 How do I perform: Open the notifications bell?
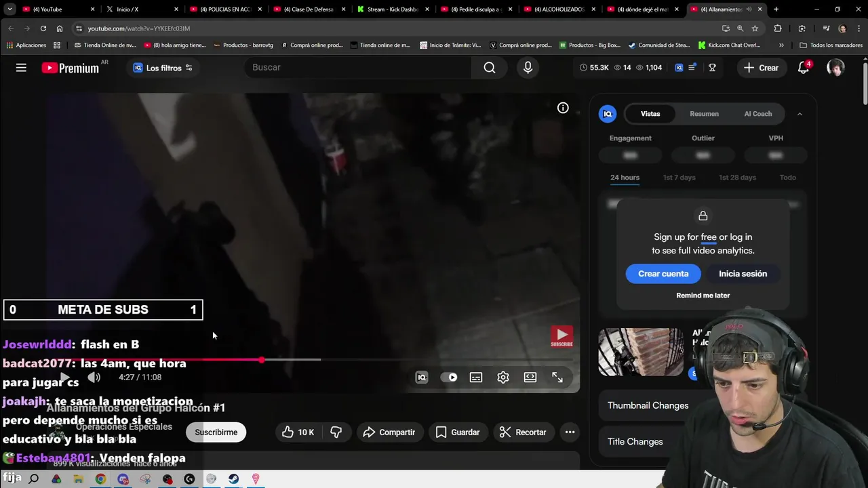pyautogui.click(x=804, y=67)
